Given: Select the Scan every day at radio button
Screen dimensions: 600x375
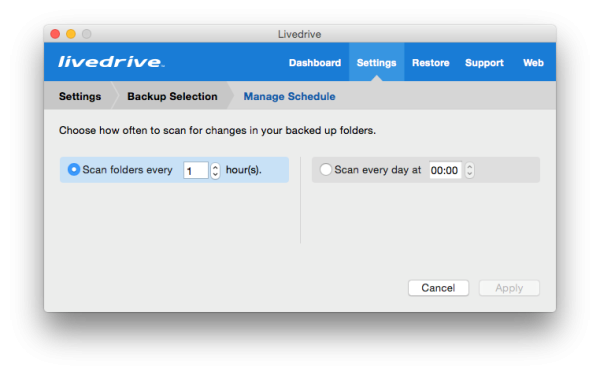Looking at the screenshot, I should (x=325, y=170).
